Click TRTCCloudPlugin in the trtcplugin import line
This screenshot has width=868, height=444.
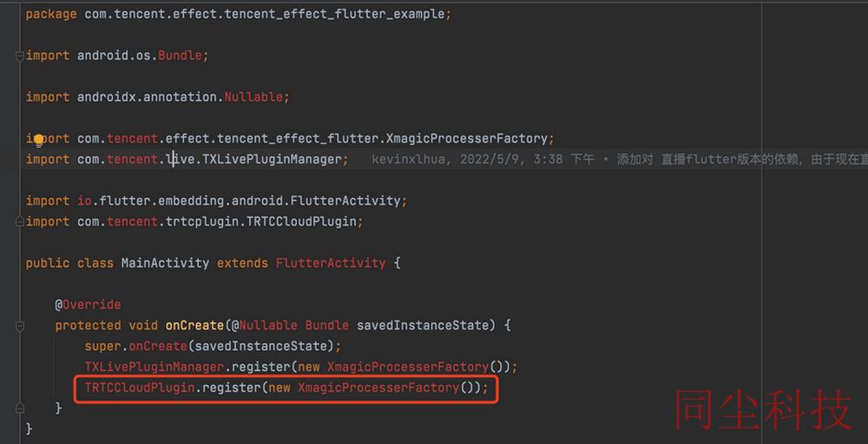pos(301,222)
